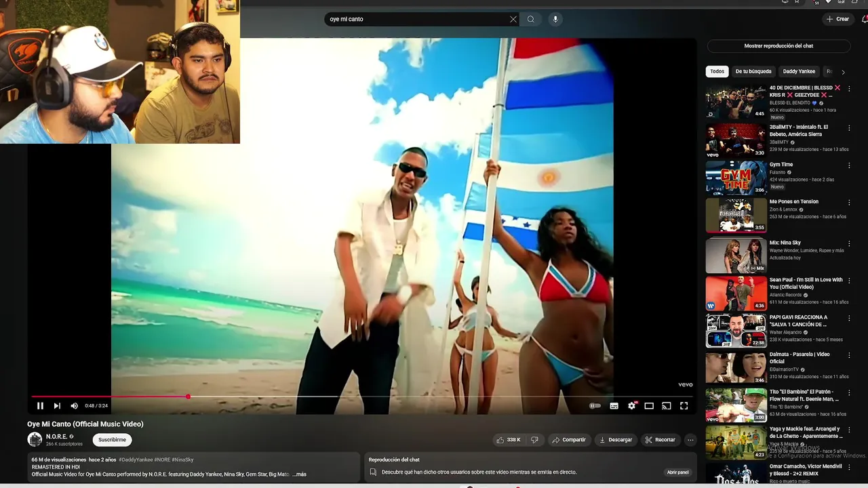Click the 'Oye Mi Canto (Official Music Video)' title

[85, 424]
